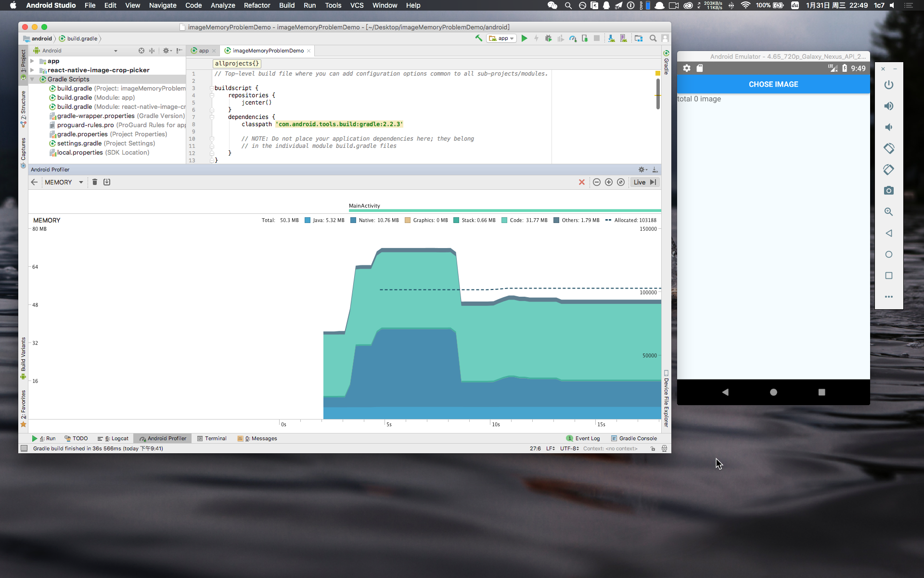Open AVD Manager icon in toolbar
The width and height of the screenshot is (924, 578).
pyautogui.click(x=624, y=38)
